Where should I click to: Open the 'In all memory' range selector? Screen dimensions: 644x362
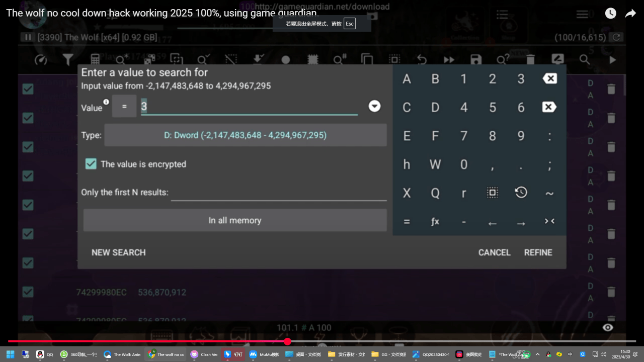(x=235, y=220)
